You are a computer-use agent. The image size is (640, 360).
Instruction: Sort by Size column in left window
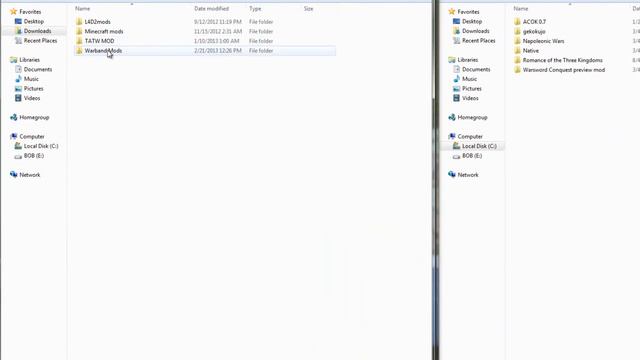(308, 9)
